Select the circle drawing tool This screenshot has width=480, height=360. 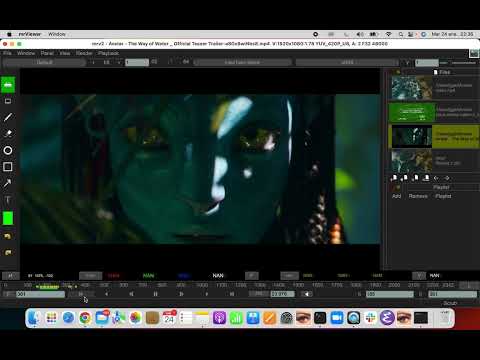[8, 150]
